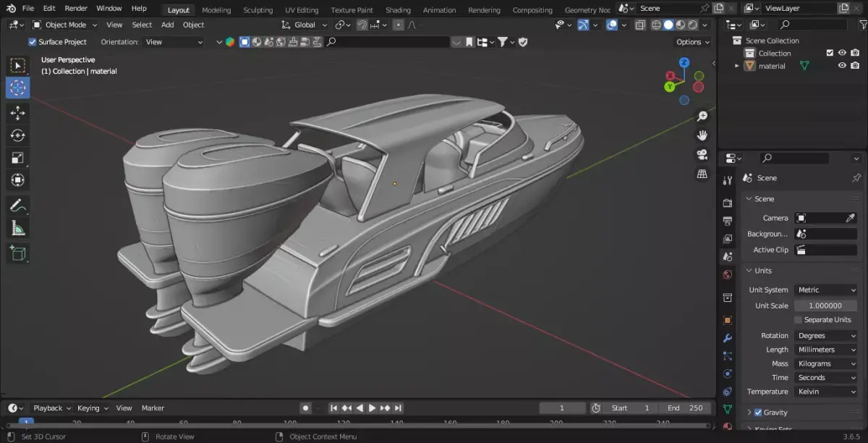The image size is (868, 443).
Task: Uncheck the Gravity checkbox
Action: pos(758,413)
